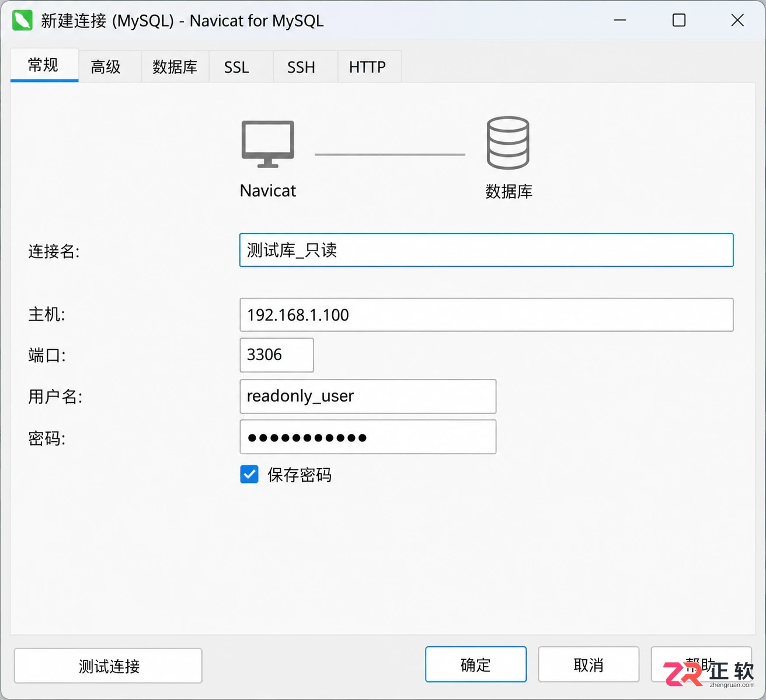Click the Navicat caption under monitor
The height and width of the screenshot is (700, 766).
pos(268,191)
